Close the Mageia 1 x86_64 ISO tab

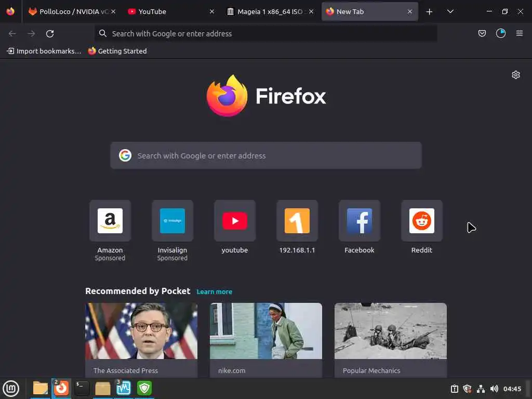coord(311,11)
